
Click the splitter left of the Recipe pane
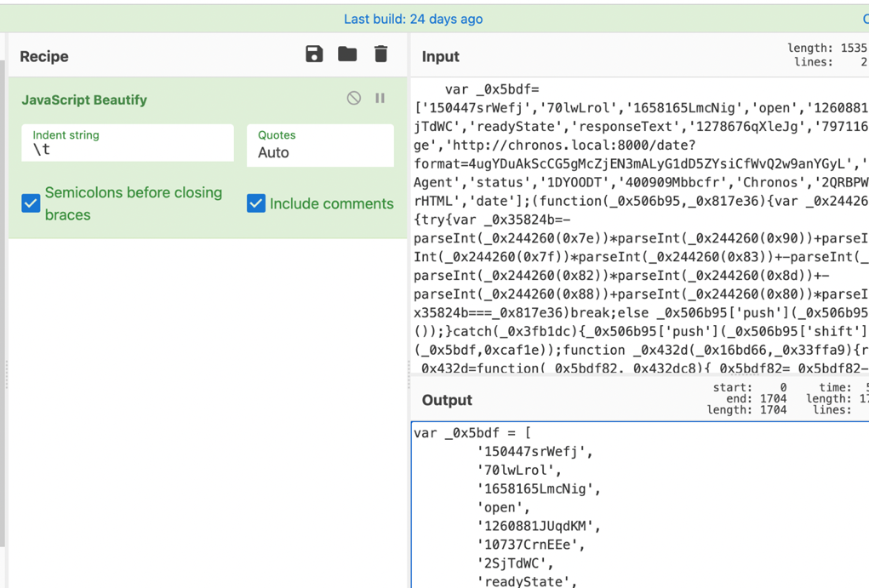click(x=7, y=374)
